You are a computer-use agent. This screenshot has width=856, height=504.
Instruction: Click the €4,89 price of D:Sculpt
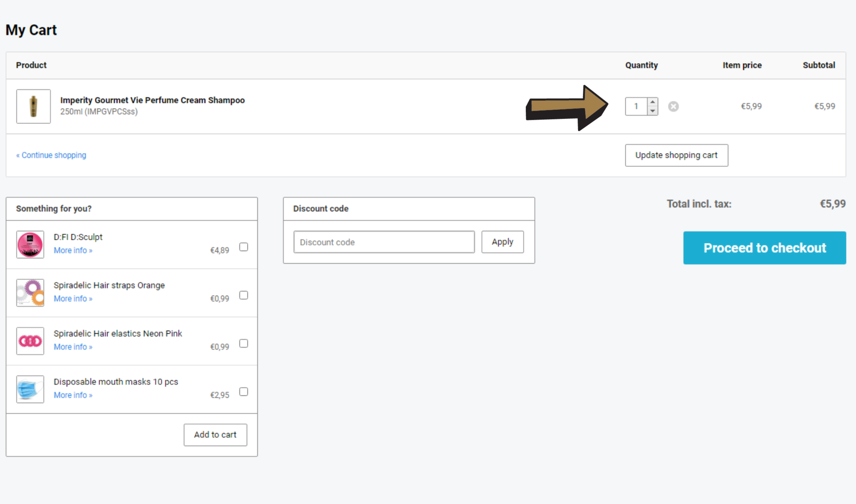[219, 251]
